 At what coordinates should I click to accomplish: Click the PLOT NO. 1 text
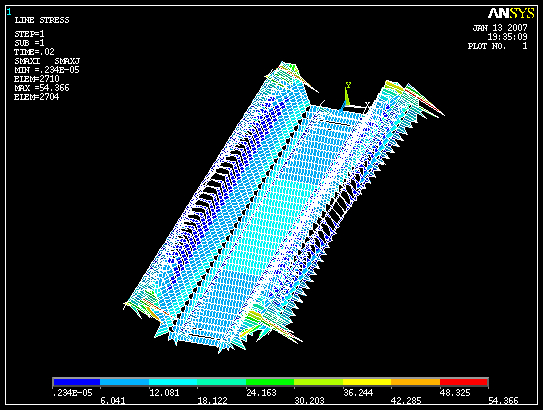[497, 46]
